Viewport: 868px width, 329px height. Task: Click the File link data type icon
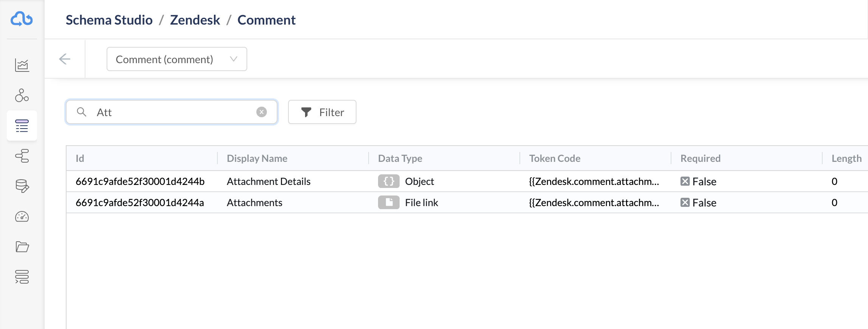click(389, 202)
